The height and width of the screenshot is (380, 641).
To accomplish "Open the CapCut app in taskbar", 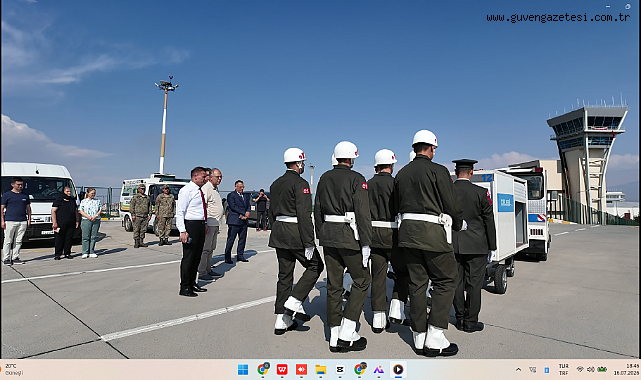I will (340, 370).
